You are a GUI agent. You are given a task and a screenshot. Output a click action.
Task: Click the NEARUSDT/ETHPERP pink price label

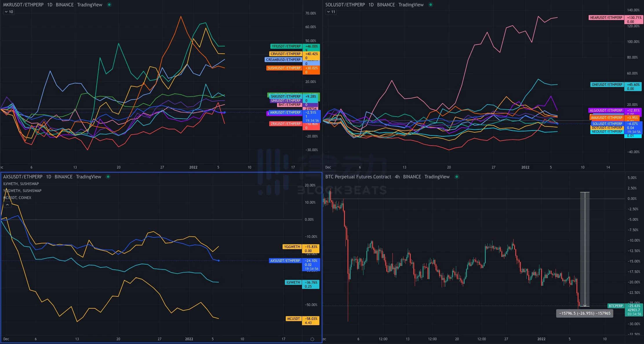click(606, 18)
